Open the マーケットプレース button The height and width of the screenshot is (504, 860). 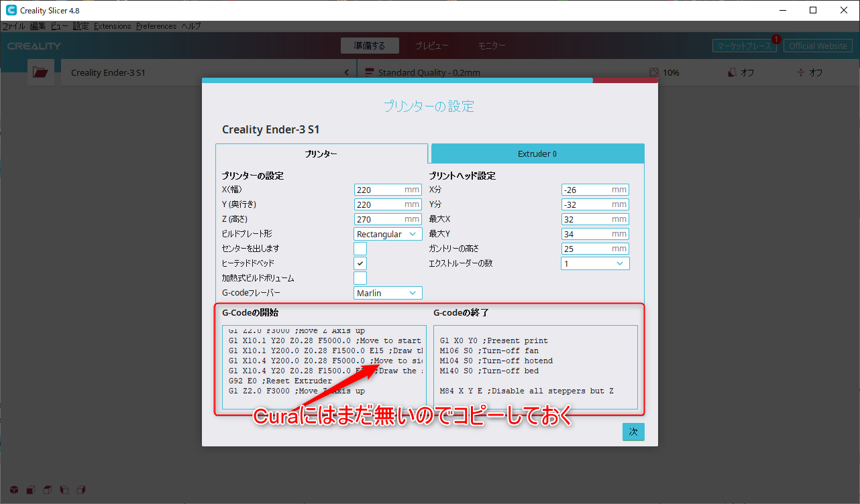[x=744, y=46]
